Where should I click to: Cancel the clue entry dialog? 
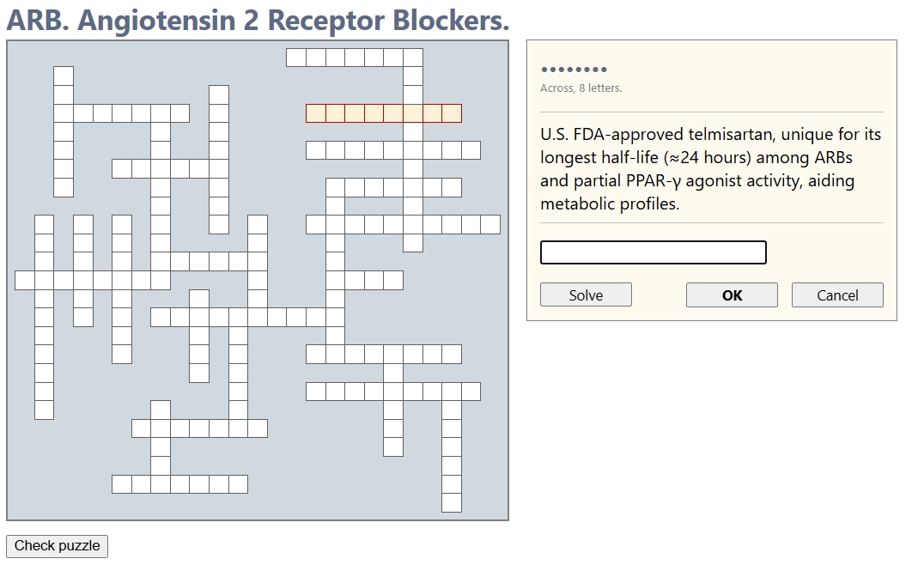point(837,295)
